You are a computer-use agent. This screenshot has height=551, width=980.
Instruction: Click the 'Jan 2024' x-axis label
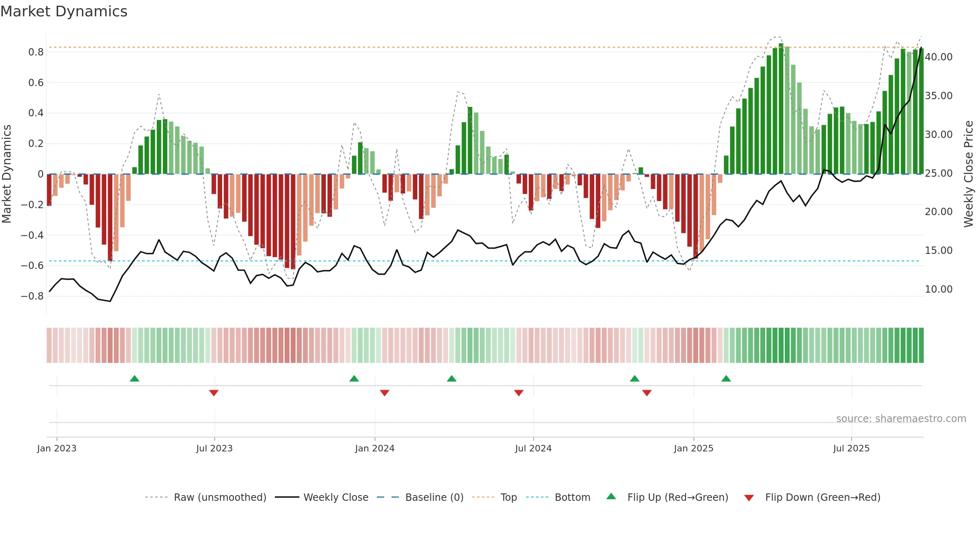click(375, 448)
